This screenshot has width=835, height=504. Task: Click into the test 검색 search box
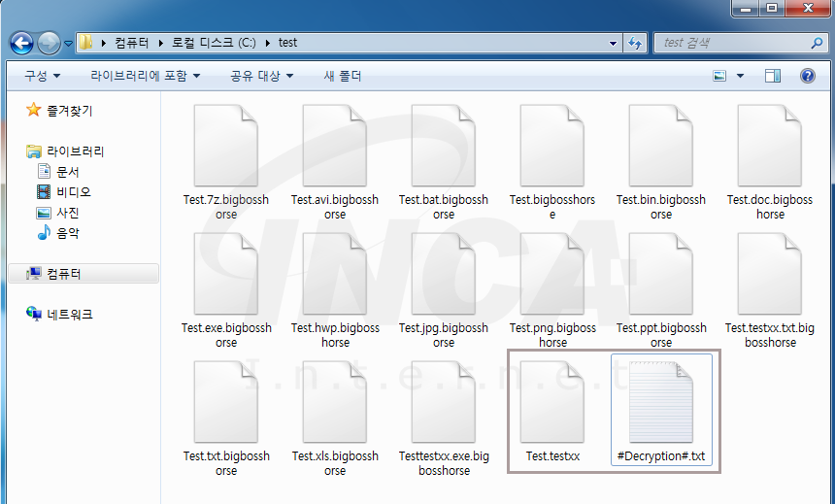734,43
